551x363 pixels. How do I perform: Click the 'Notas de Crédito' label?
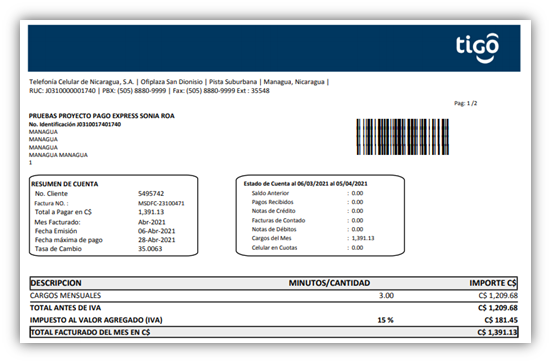tap(273, 211)
